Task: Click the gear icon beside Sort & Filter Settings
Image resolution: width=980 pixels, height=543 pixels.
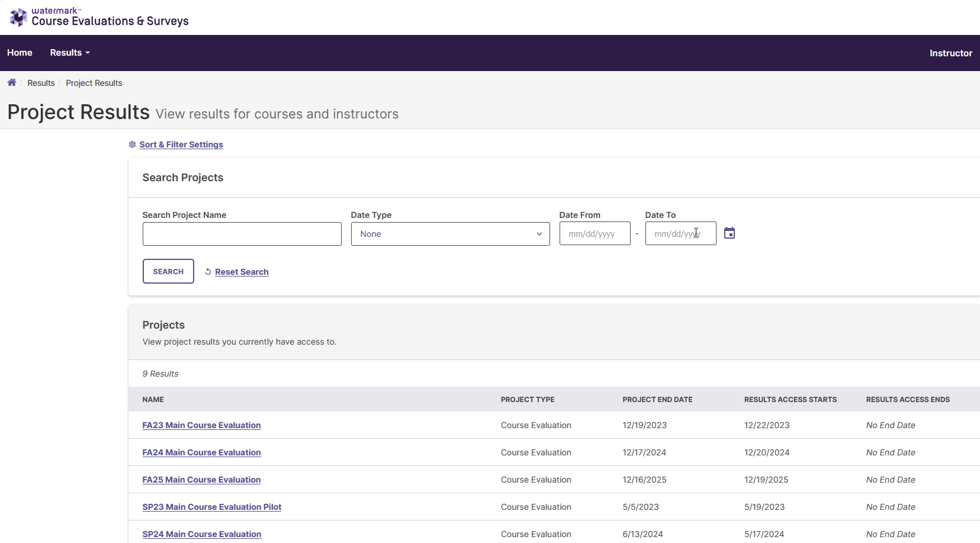Action: click(133, 144)
